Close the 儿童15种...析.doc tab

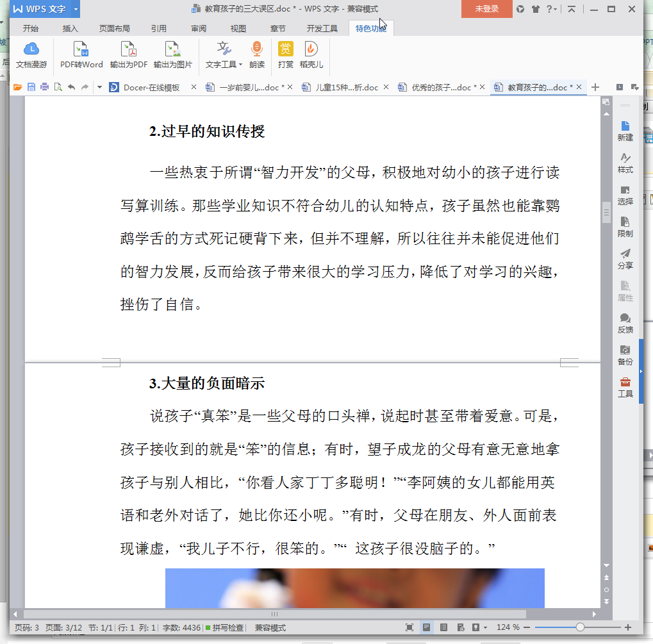386,87
